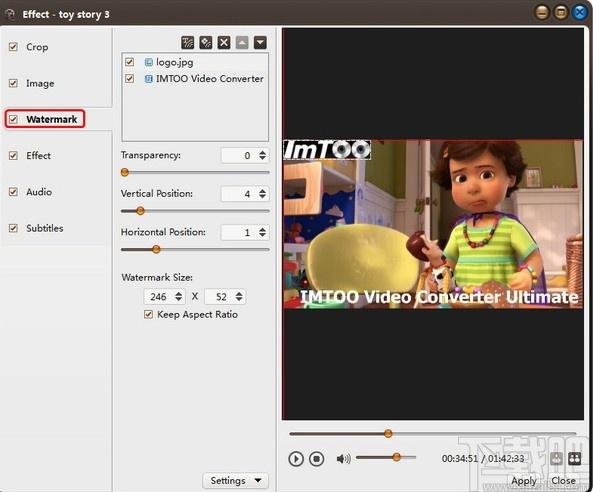Open the Subtitles tab
Image resolution: width=593 pixels, height=492 pixels.
45,228
